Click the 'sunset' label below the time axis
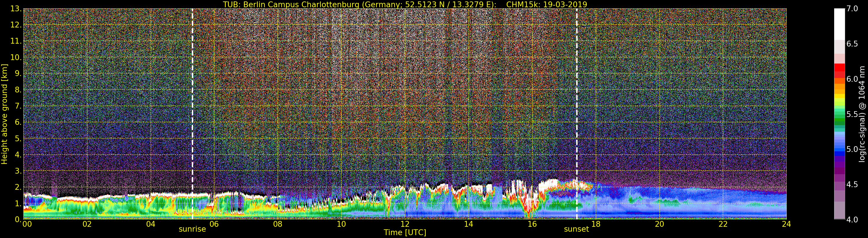The image size is (868, 238). pos(576,229)
